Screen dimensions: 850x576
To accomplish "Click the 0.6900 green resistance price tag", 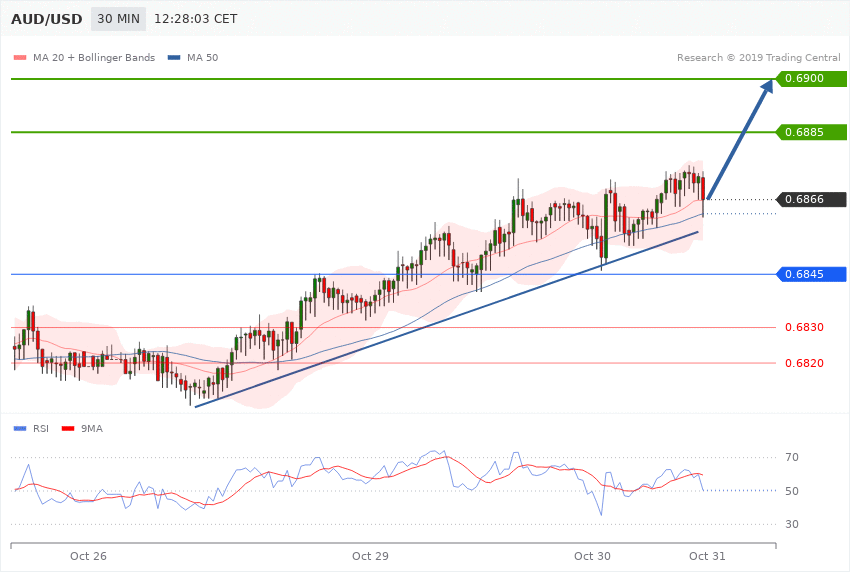I will [811, 79].
